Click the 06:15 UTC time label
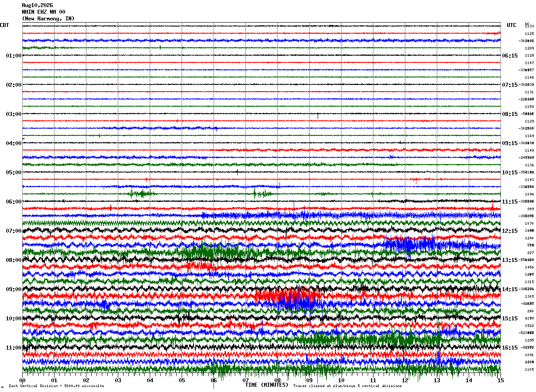The height and width of the screenshot is (392, 536). coord(510,56)
